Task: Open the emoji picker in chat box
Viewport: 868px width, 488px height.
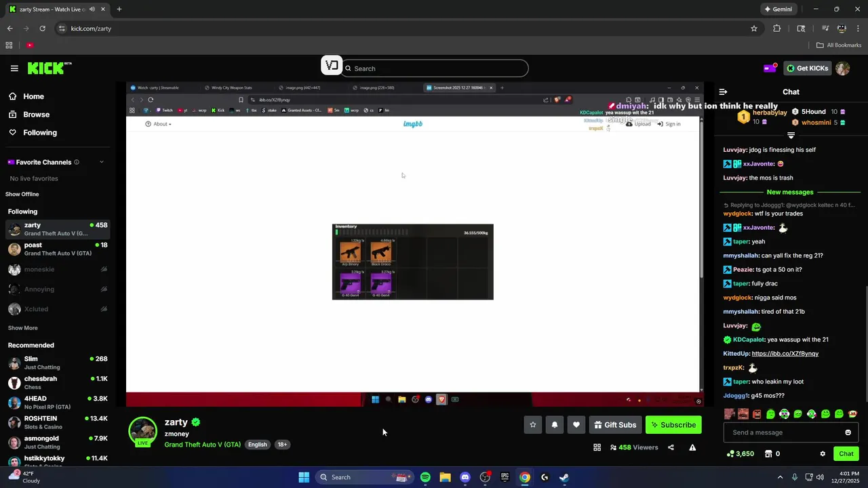Action: (848, 432)
